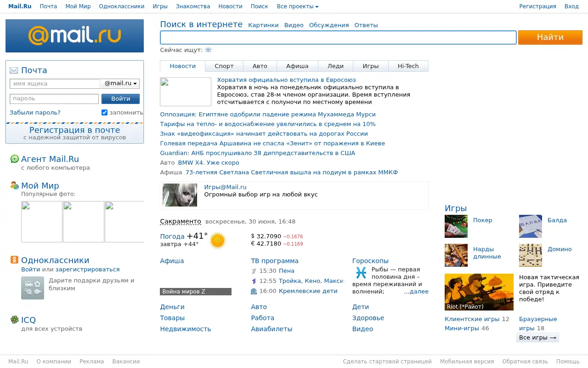
Task: Open the @mail.ru domain dropdown
Action: click(x=120, y=84)
